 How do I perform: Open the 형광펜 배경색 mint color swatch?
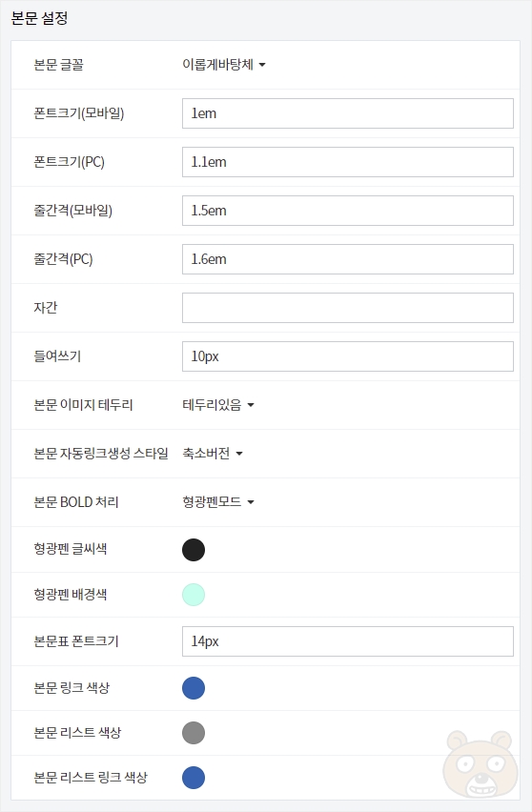[194, 595]
